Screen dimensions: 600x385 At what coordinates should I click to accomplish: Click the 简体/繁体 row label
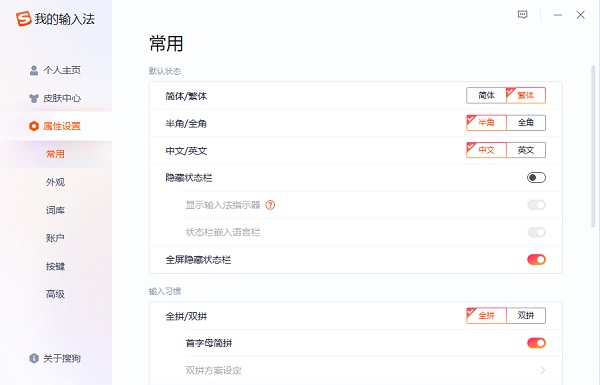(x=186, y=96)
